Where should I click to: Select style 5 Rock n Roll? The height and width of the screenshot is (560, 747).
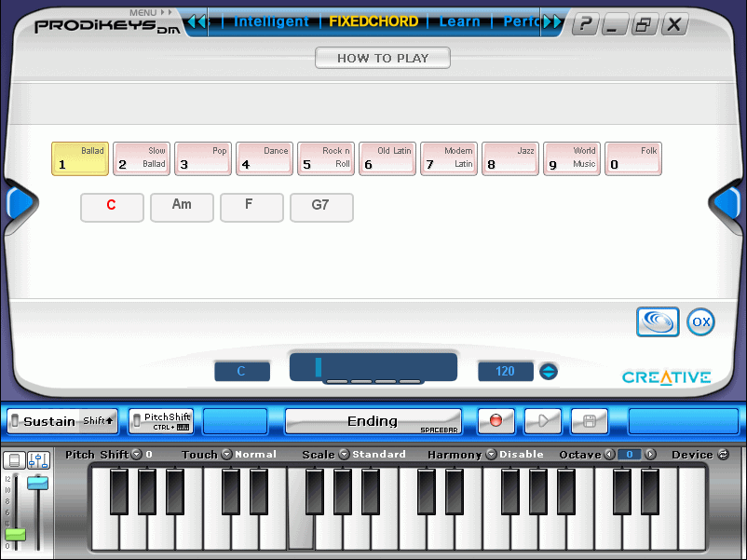(x=326, y=158)
